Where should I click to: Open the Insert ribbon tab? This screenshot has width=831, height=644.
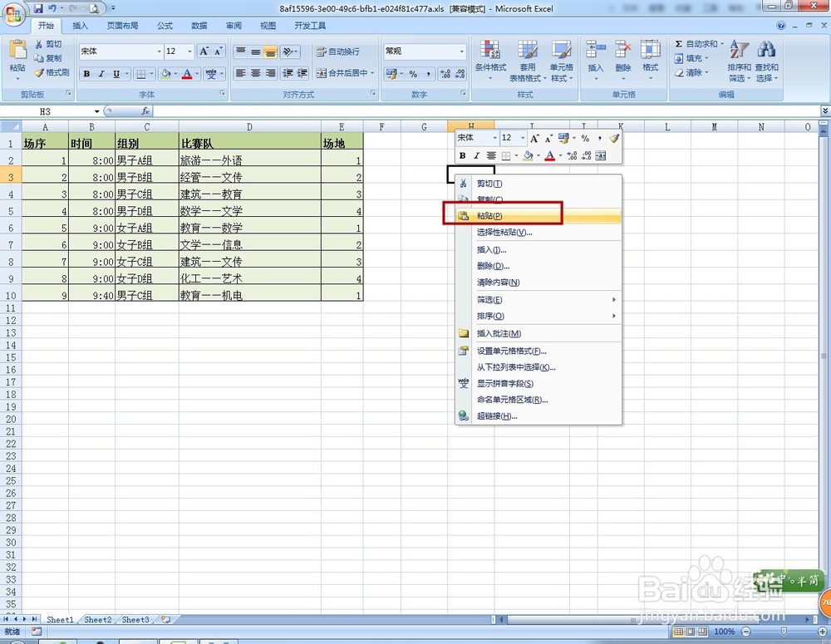click(80, 26)
